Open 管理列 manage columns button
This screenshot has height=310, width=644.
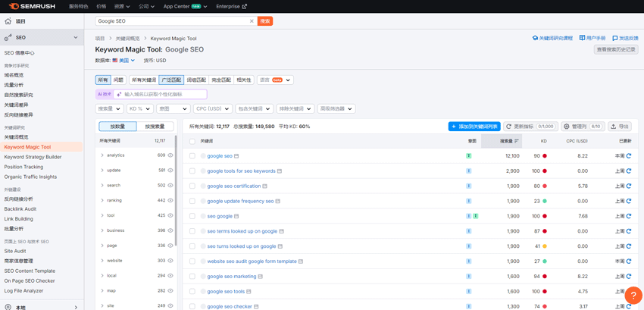point(583,127)
